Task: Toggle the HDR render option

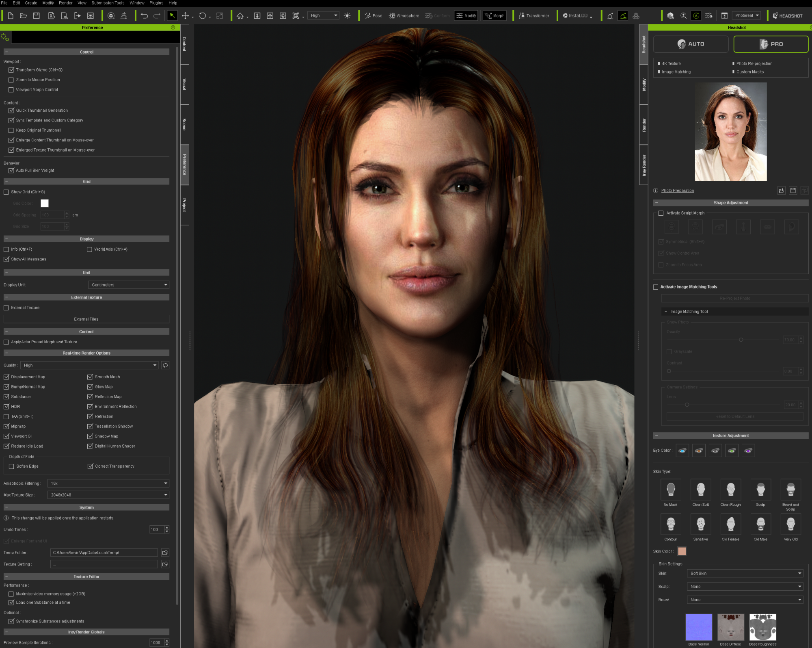Action: point(6,406)
